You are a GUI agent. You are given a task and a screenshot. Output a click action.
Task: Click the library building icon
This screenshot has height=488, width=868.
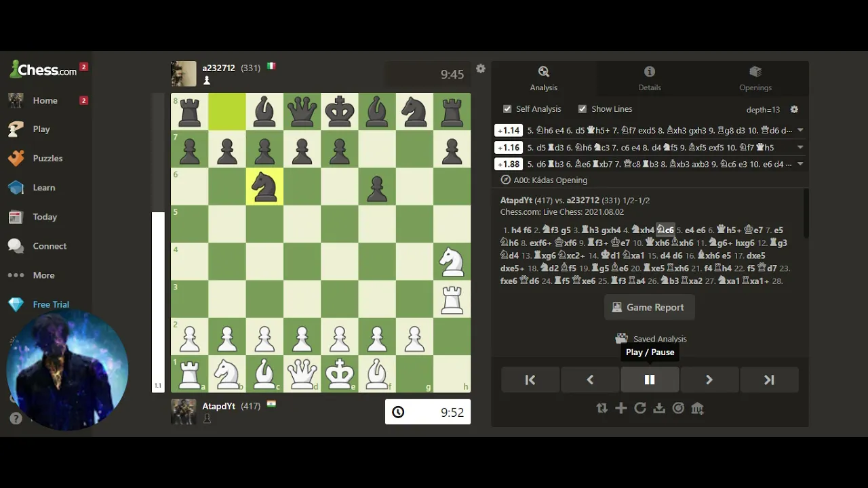click(x=697, y=408)
